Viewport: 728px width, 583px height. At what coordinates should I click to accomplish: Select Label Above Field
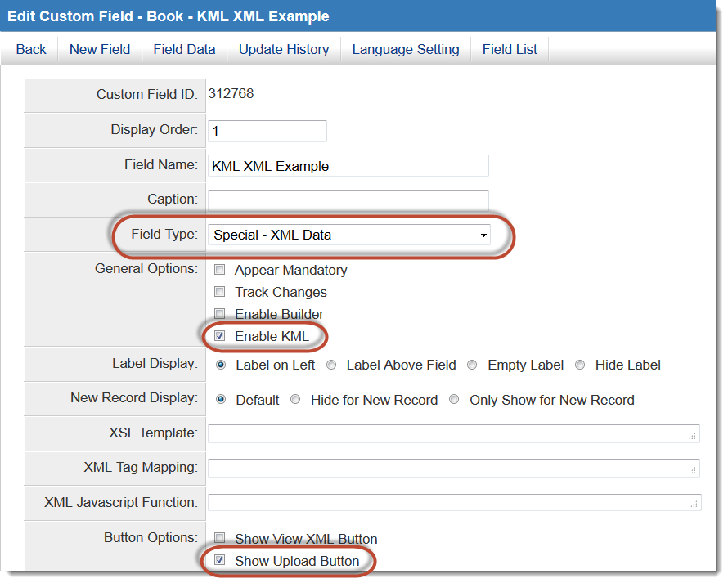click(331, 365)
